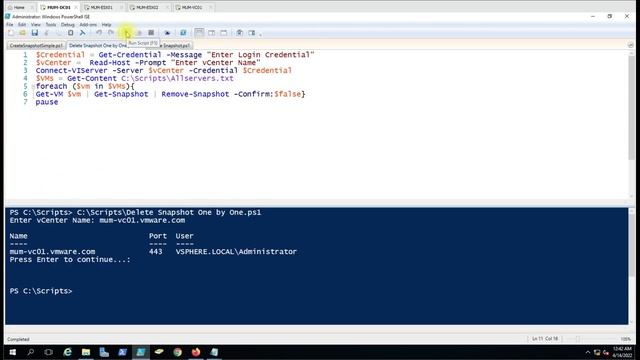The width and height of the screenshot is (640, 360).
Task: Select the Delete Snapshot One by One tab
Action: 97,45
